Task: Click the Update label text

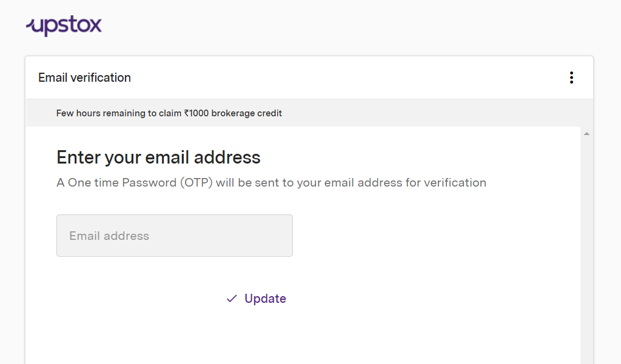Action: pos(265,299)
